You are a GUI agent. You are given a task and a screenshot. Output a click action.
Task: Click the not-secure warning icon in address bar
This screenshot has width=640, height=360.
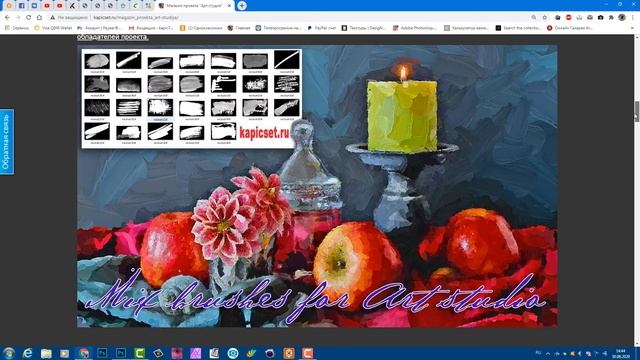pyautogui.click(x=53, y=18)
